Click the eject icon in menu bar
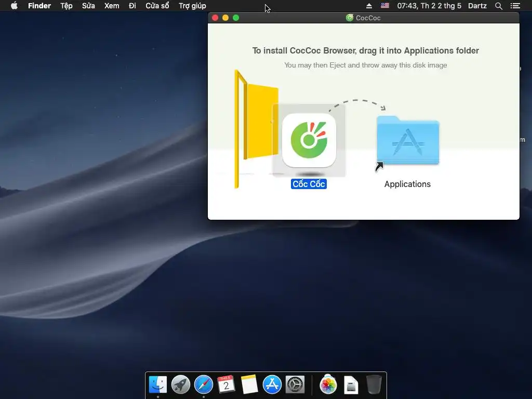The height and width of the screenshot is (399, 532). tap(369, 6)
